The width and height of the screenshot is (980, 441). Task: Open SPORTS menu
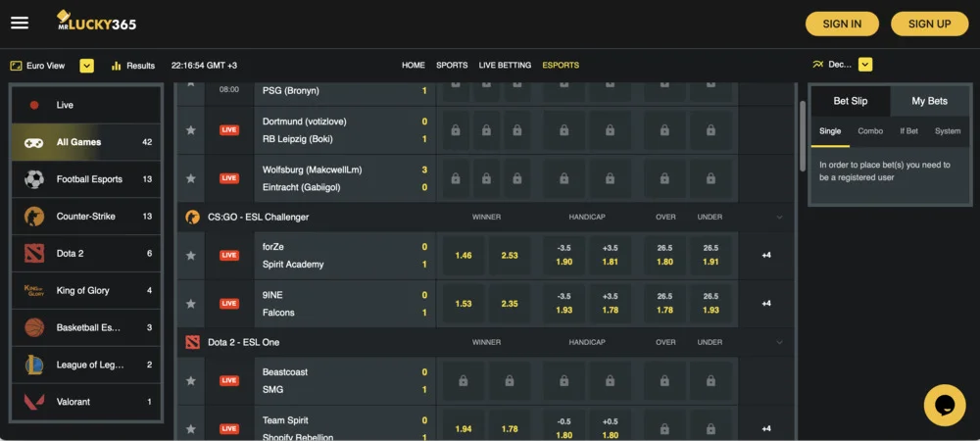click(452, 65)
